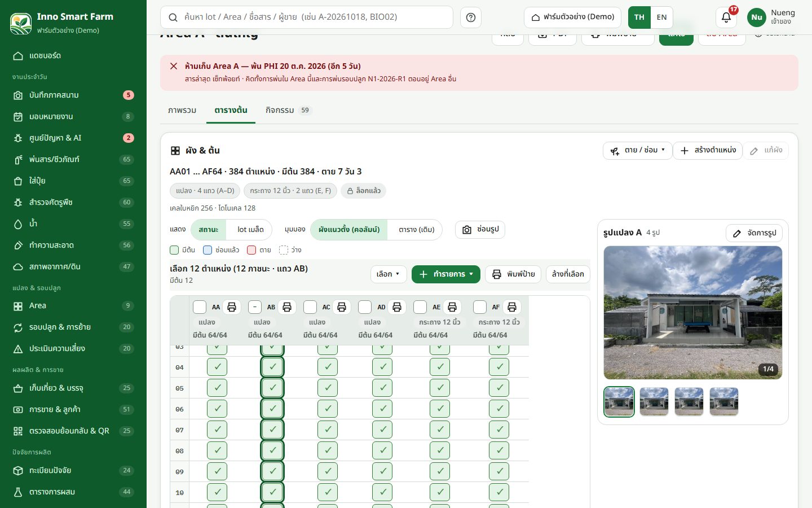Open the dashboard from the sidebar
This screenshot has height=508, width=812.
pos(73,55)
